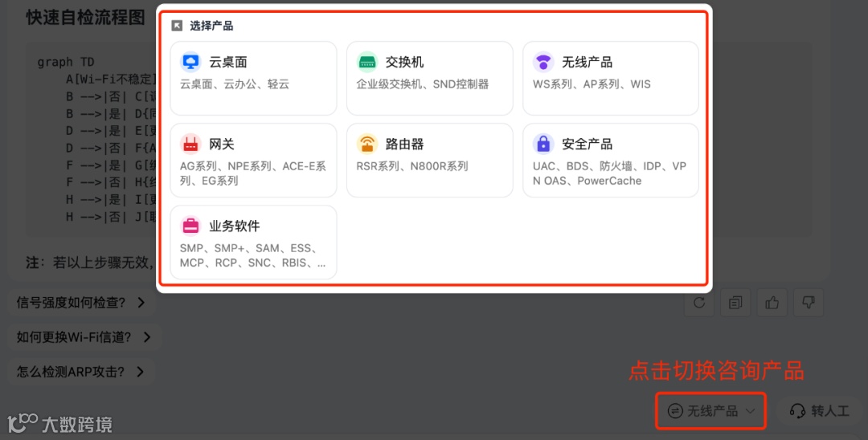Copy the answer with the copy icon
The width and height of the screenshot is (868, 440).
pos(735,303)
